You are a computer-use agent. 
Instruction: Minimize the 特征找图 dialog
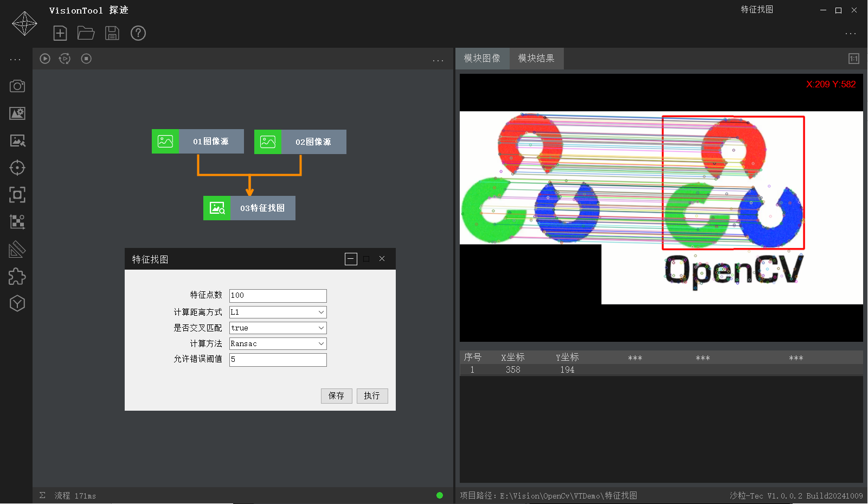(x=351, y=259)
